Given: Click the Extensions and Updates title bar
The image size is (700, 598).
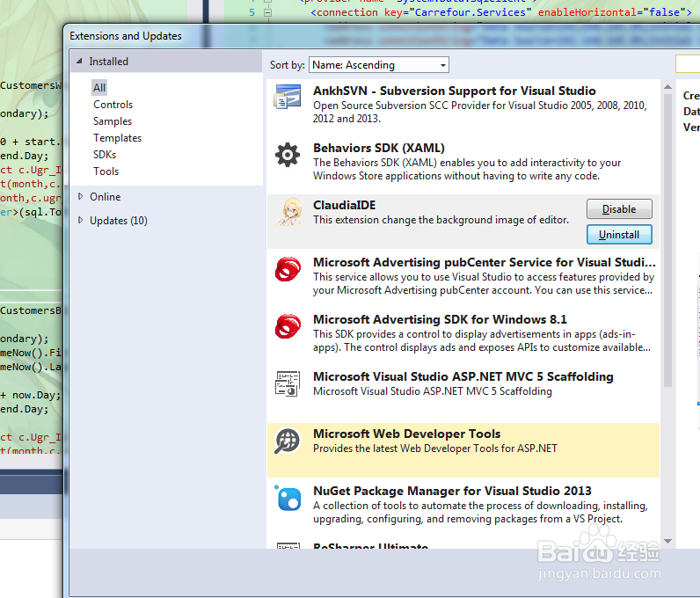Looking at the screenshot, I should [382, 36].
